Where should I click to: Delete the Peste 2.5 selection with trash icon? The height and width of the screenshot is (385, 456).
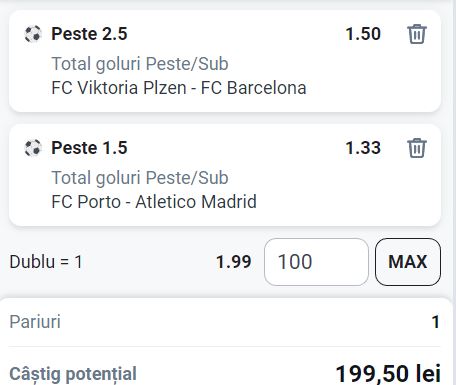coord(417,34)
